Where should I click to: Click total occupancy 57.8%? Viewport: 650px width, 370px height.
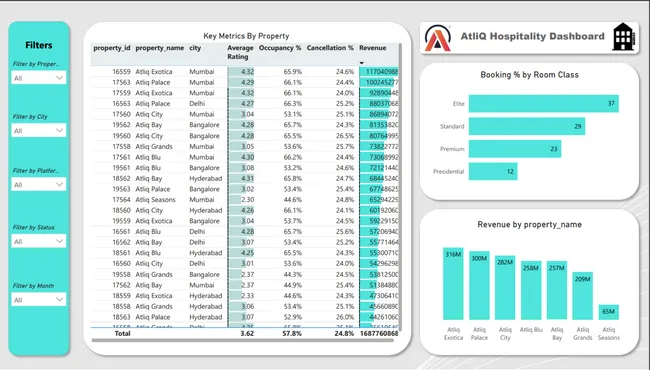[292, 334]
